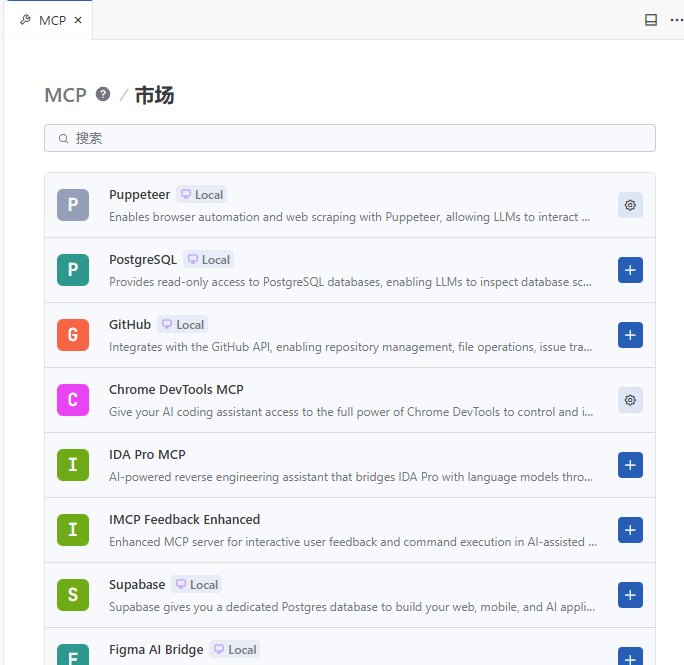This screenshot has width=684, height=665.
Task: Toggle the panel layout icon
Action: click(650, 20)
